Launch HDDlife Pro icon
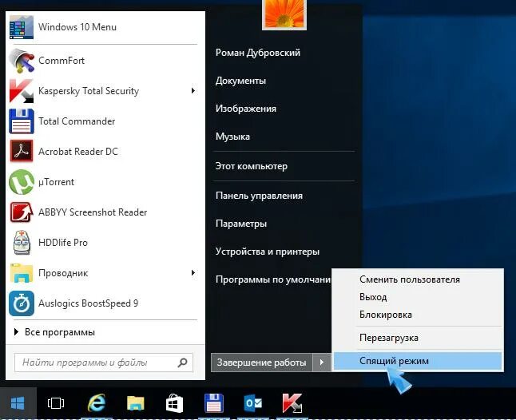This screenshot has width=516, height=420. tap(22, 243)
